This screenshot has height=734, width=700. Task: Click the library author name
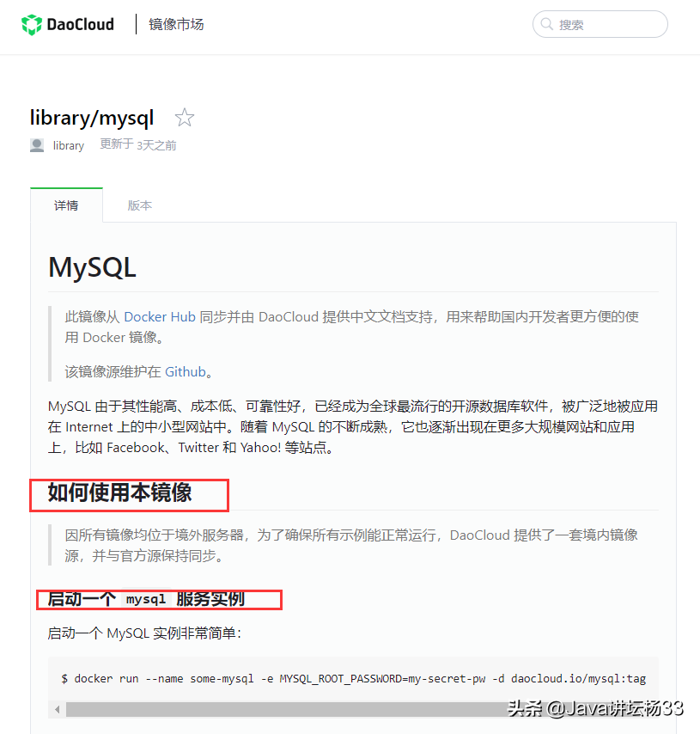click(x=69, y=145)
